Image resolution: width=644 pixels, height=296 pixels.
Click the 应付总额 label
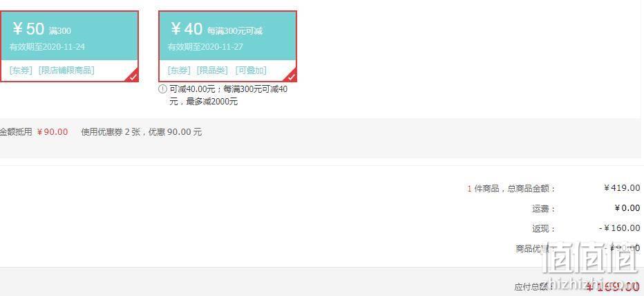click(x=531, y=286)
